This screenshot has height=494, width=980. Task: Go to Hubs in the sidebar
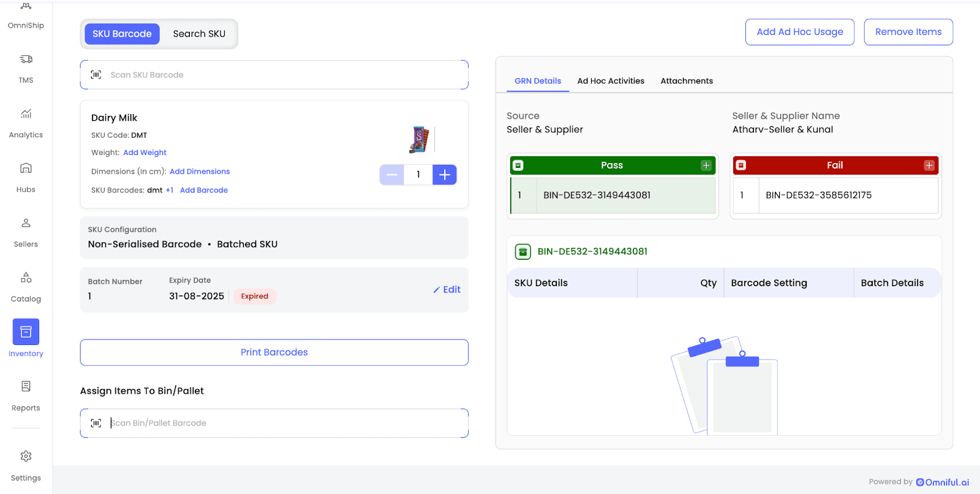(x=26, y=169)
